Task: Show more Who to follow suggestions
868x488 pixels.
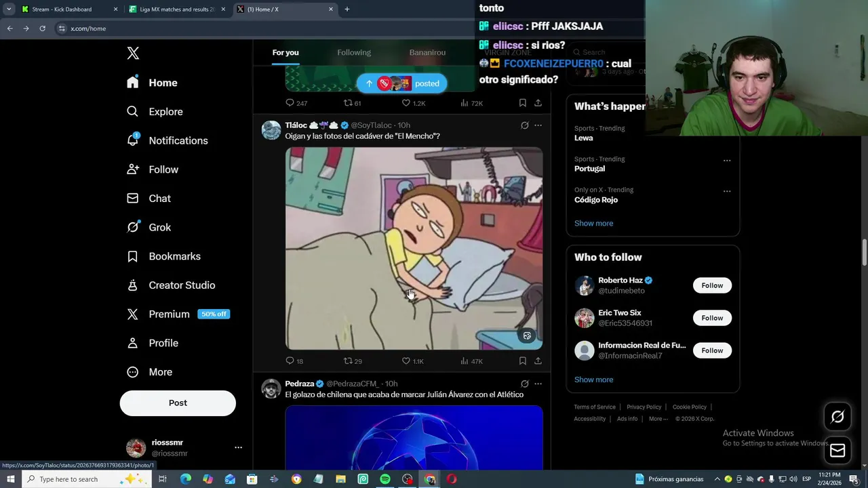Action: click(593, 380)
